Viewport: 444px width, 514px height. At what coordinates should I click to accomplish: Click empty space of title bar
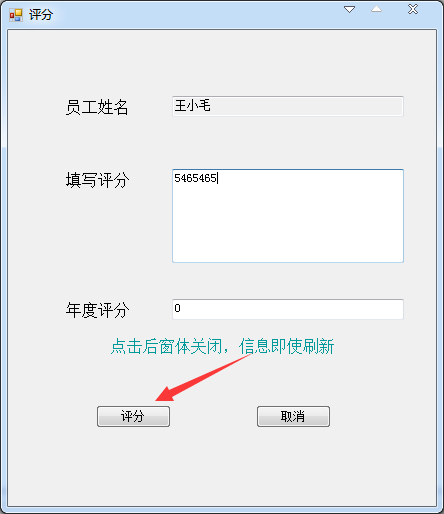click(200, 15)
